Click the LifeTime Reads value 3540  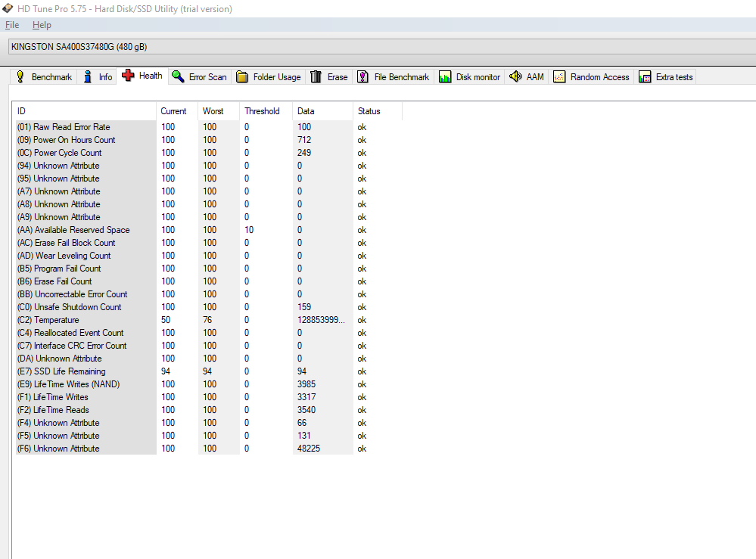point(306,410)
